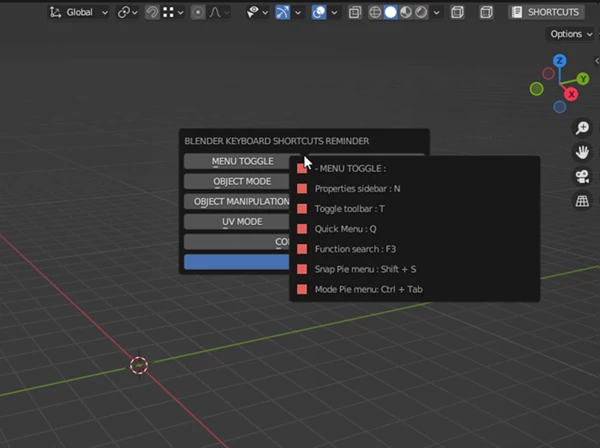Click the 3D cursor in the viewport
Viewport: 600px width, 448px height.
(139, 365)
